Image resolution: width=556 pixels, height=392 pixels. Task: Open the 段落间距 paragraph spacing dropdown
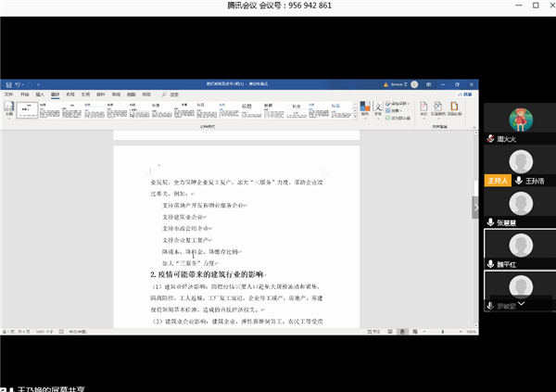(398, 104)
